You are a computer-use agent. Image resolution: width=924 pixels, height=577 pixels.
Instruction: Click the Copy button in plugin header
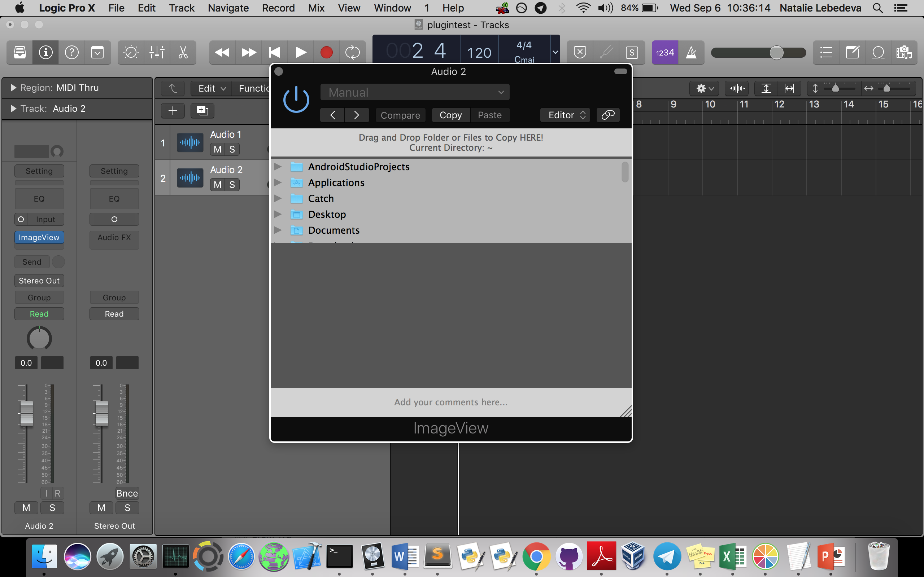(x=450, y=115)
